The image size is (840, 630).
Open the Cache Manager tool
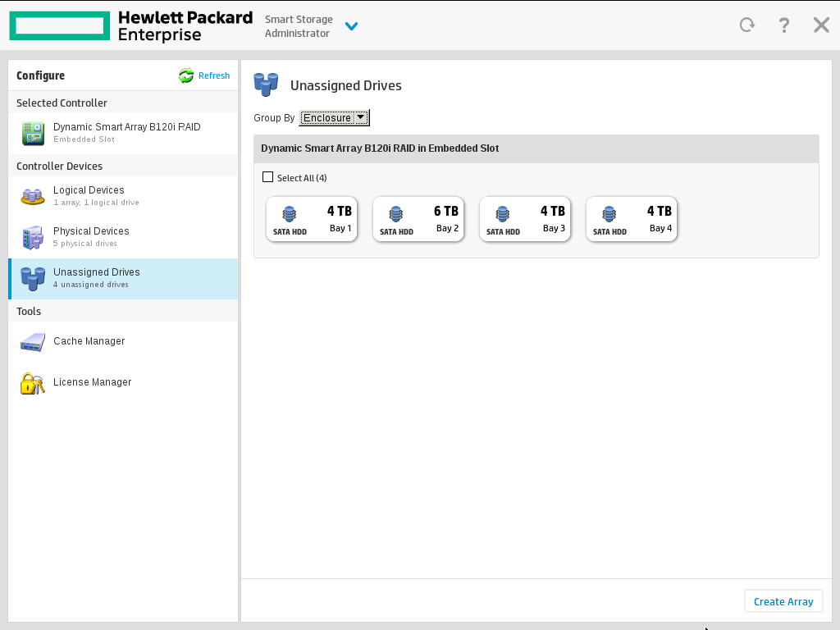pyautogui.click(x=123, y=341)
